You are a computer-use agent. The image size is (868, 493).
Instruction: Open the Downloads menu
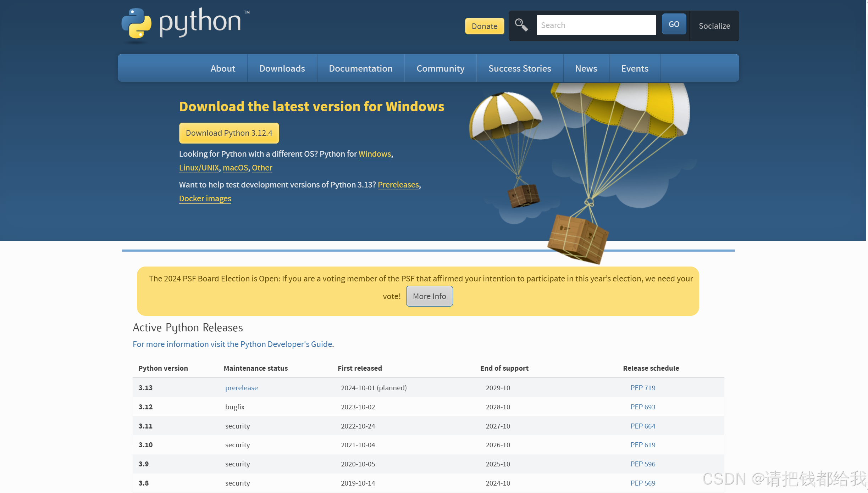pyautogui.click(x=282, y=68)
